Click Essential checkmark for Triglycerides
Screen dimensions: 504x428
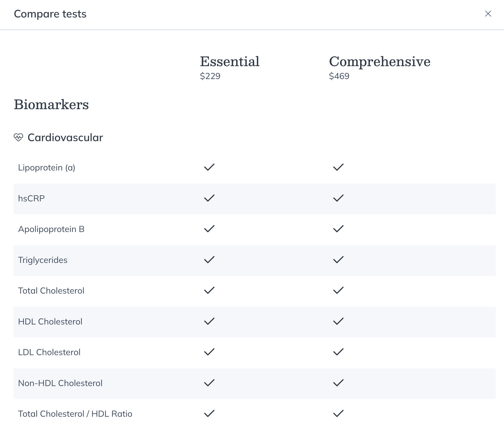tap(209, 260)
